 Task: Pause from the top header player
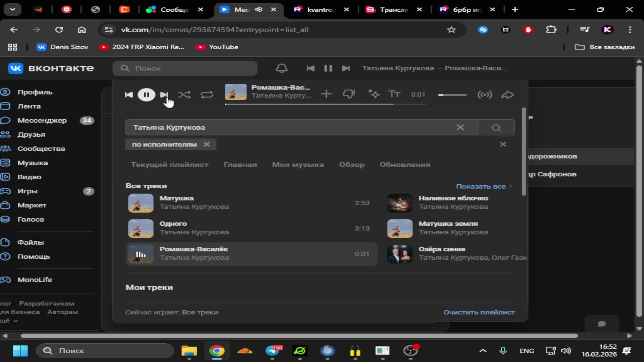coord(328,68)
